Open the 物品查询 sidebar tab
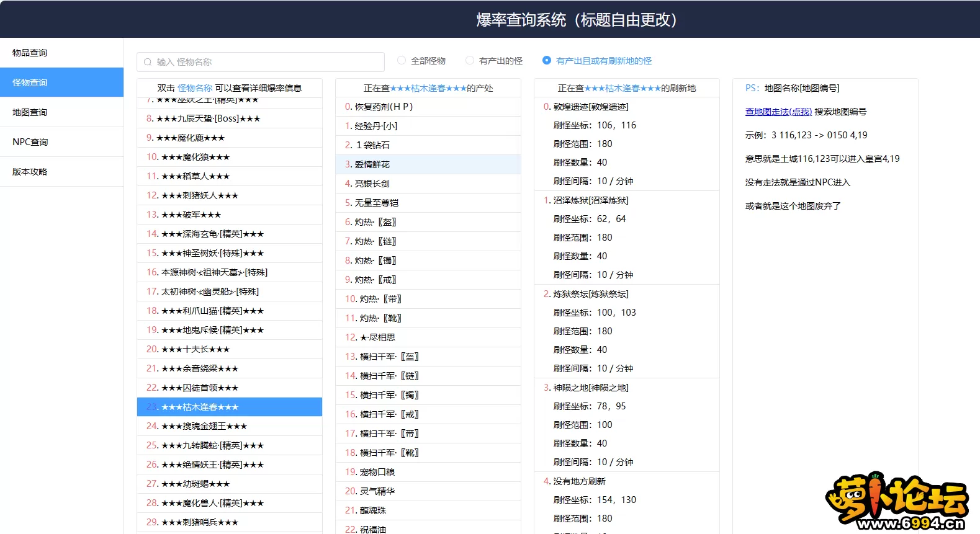The image size is (980, 534). tap(61, 53)
